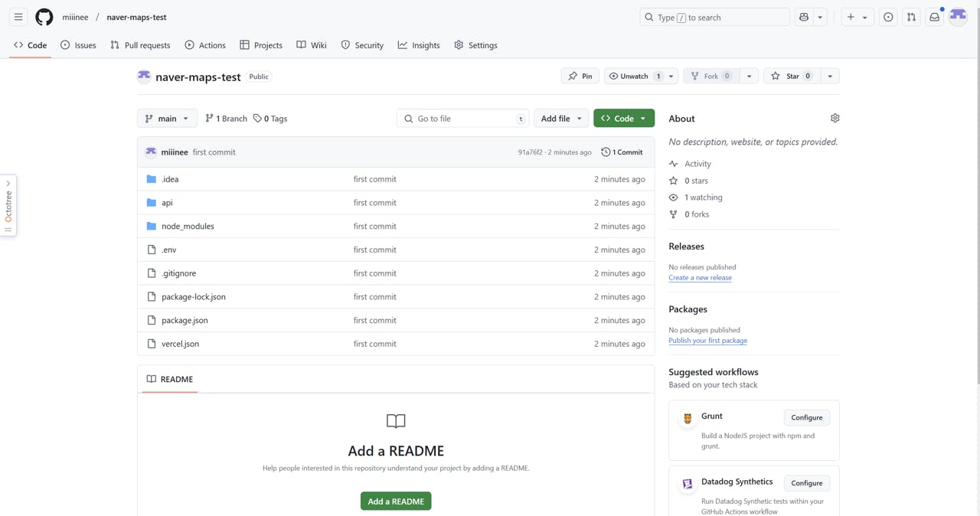Open the About settings gear icon
Image resolution: width=980 pixels, height=516 pixels.
tap(835, 118)
